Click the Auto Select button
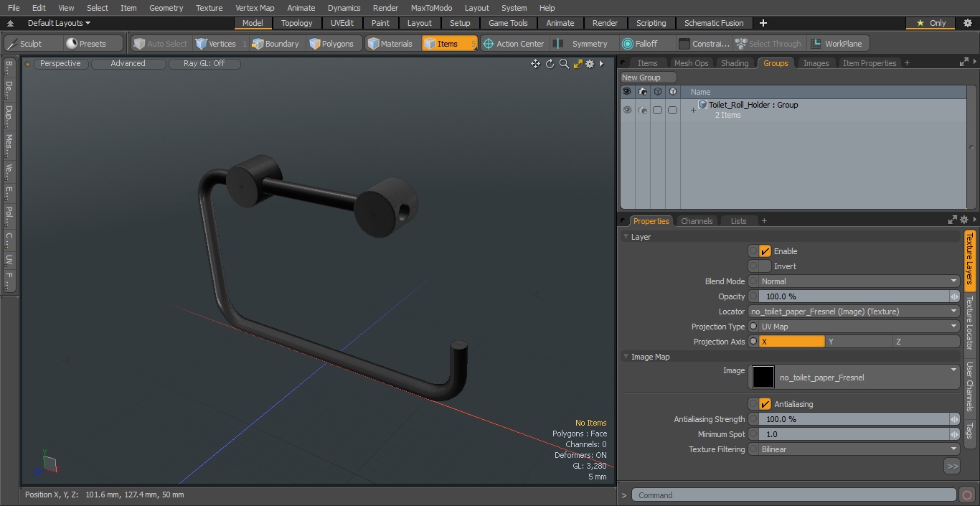 coord(161,44)
